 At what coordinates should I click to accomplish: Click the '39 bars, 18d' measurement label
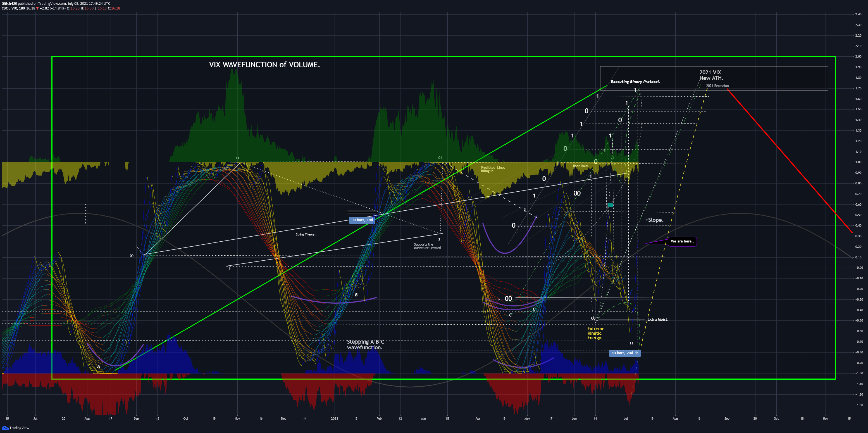[x=362, y=220]
